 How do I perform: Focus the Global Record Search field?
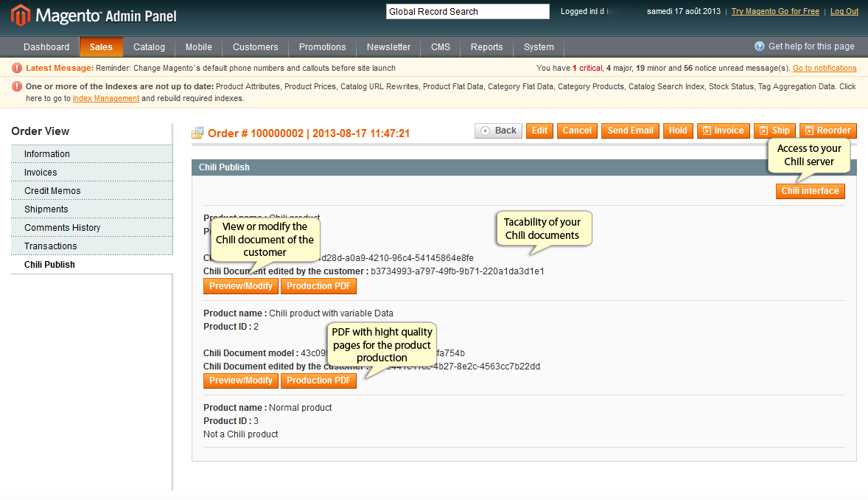click(468, 12)
